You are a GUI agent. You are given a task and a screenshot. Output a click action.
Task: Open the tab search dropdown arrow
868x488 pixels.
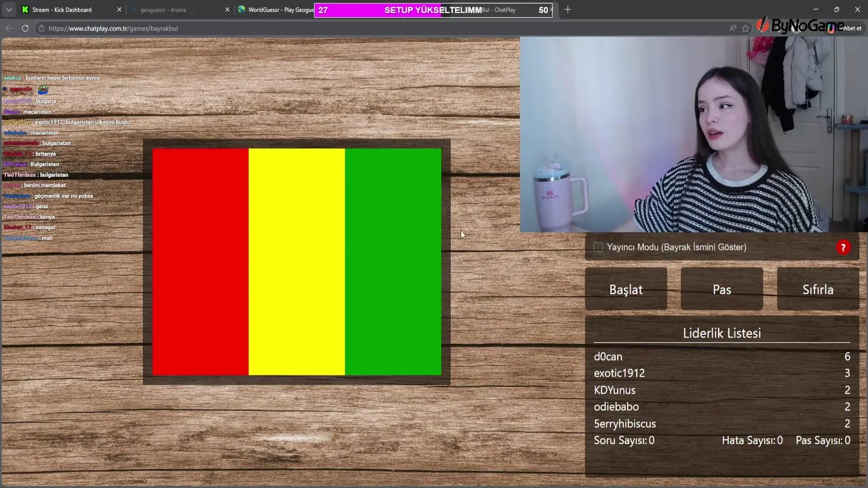pos(8,9)
